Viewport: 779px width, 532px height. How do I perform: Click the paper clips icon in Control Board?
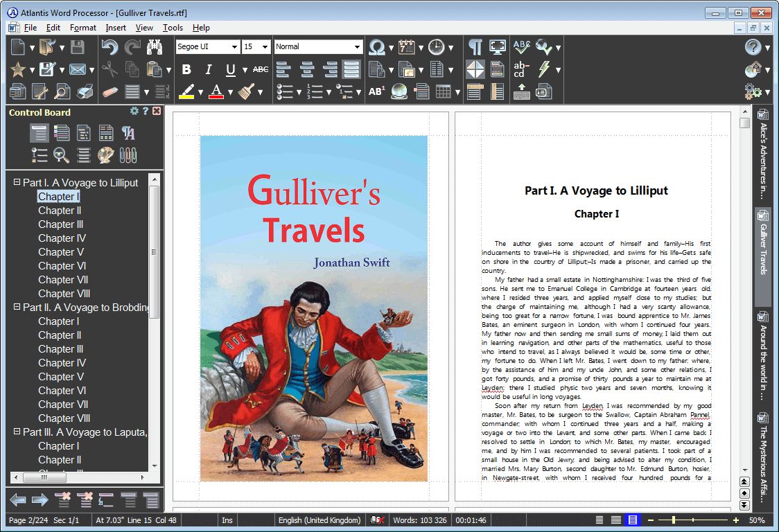128,155
